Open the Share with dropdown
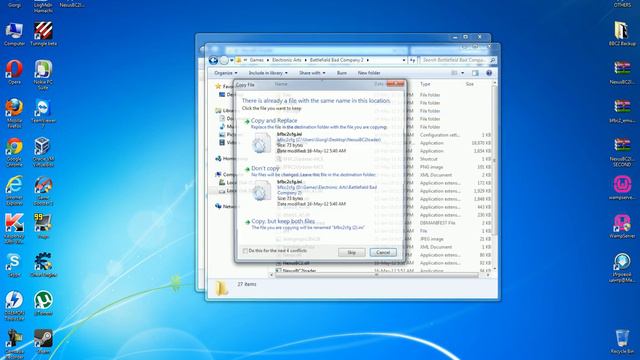Viewport: 640px width, 360px height. pos(312,73)
